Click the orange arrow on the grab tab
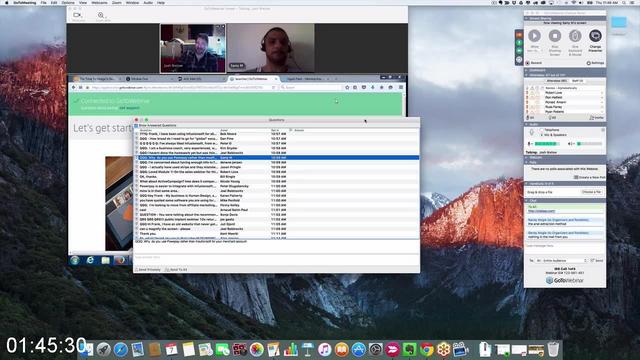Screen dimensions: 640x360 [x=519, y=35]
